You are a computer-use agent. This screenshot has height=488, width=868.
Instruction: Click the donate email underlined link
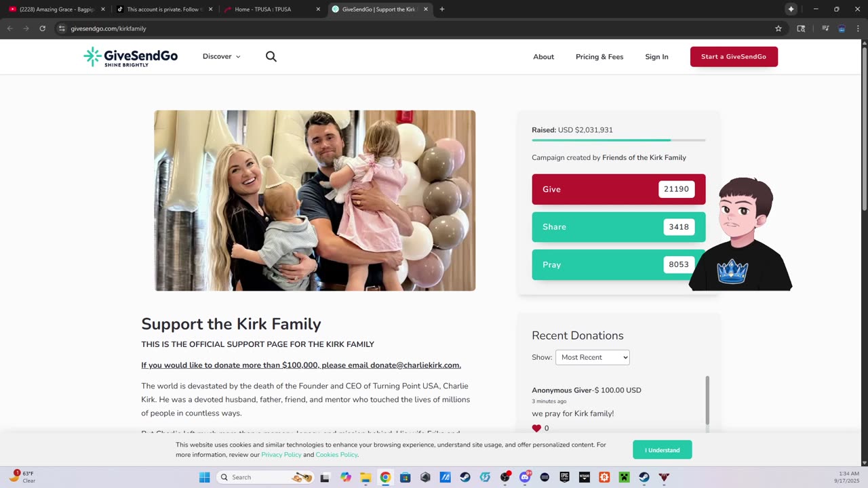point(301,365)
